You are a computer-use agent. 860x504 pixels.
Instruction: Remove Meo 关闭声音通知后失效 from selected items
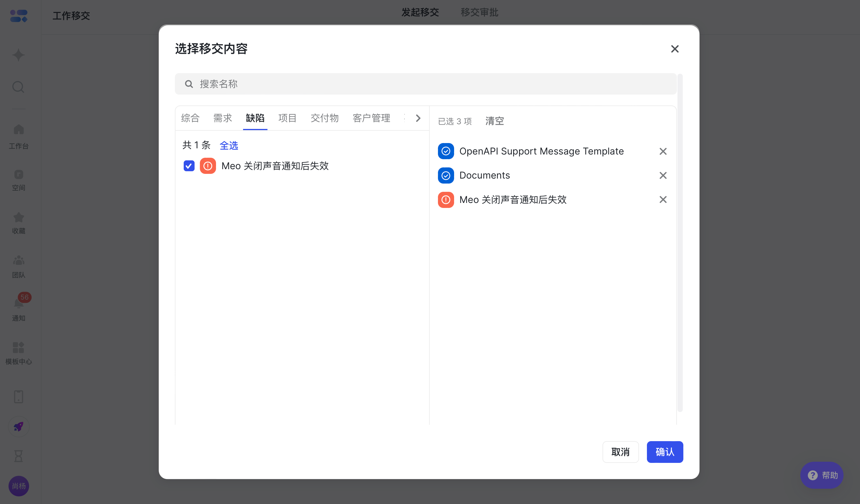pyautogui.click(x=663, y=199)
